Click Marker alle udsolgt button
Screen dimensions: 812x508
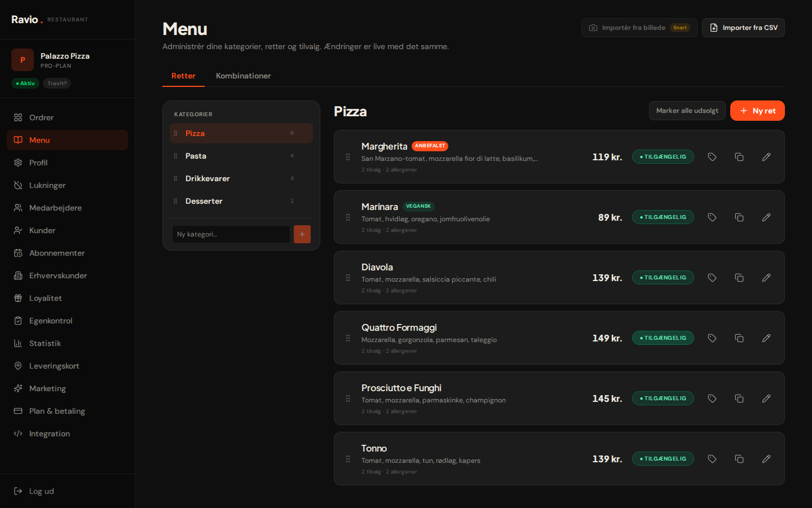pos(687,111)
